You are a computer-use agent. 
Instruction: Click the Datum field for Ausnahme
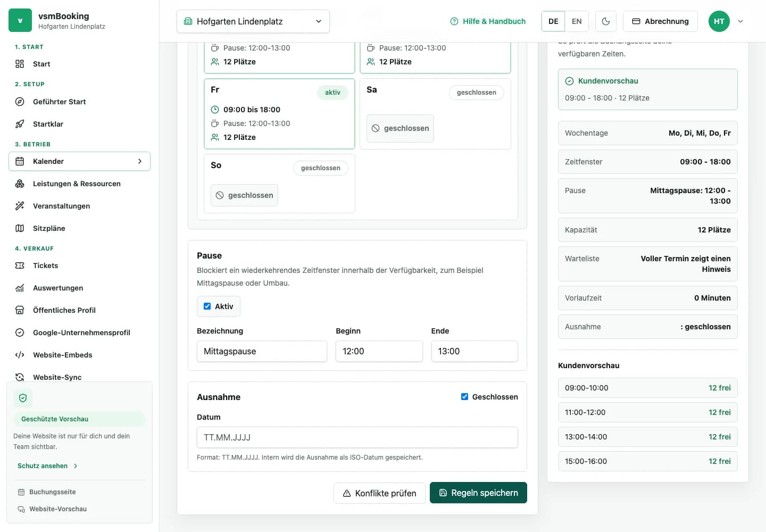coord(357,437)
